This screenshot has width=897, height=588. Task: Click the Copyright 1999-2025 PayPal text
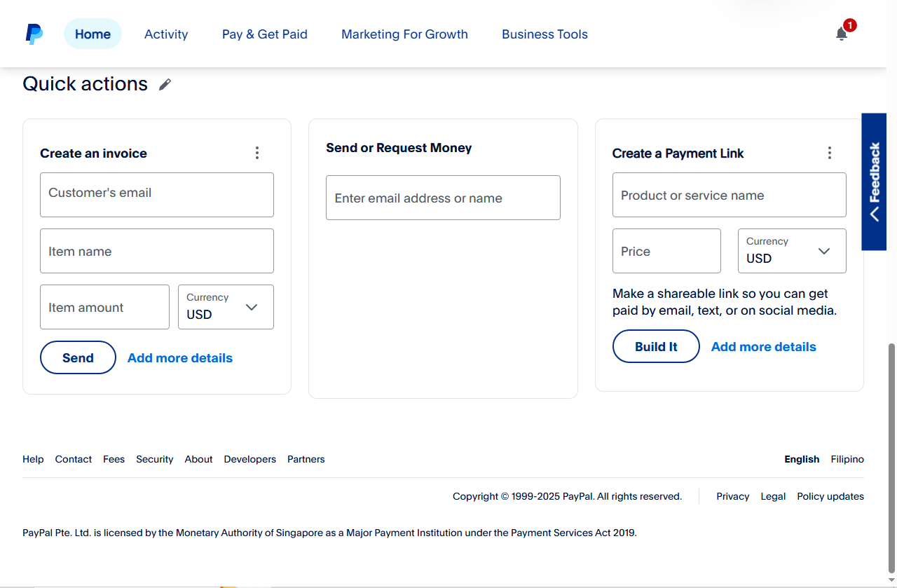(x=567, y=497)
